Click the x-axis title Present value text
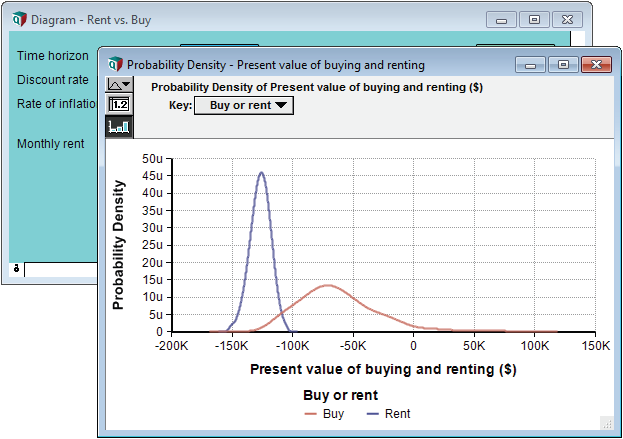This screenshot has height=439, width=623. pyautogui.click(x=383, y=369)
